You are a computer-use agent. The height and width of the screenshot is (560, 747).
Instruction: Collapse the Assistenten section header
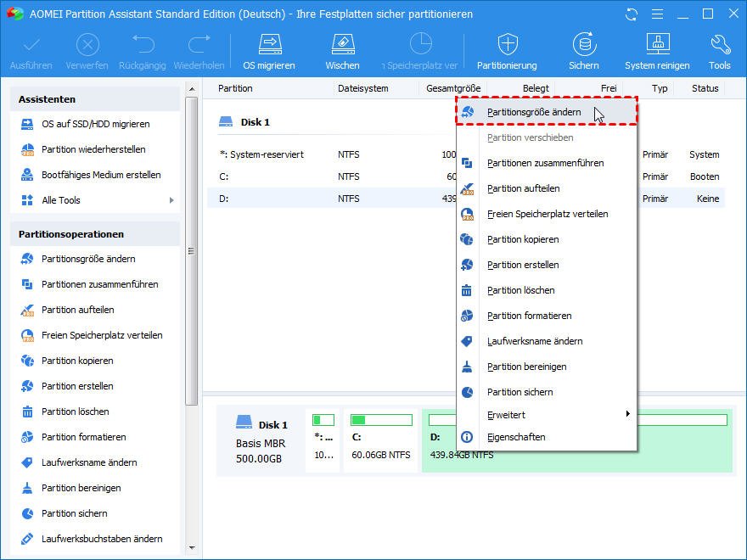point(95,99)
